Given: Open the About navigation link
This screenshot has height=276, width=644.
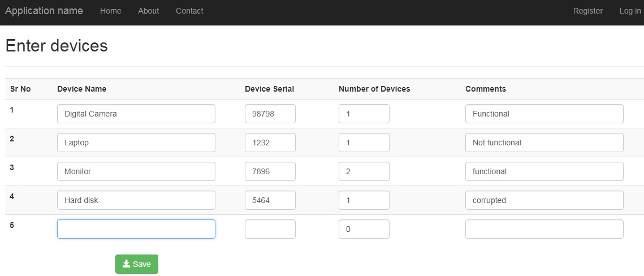Looking at the screenshot, I should point(148,11).
